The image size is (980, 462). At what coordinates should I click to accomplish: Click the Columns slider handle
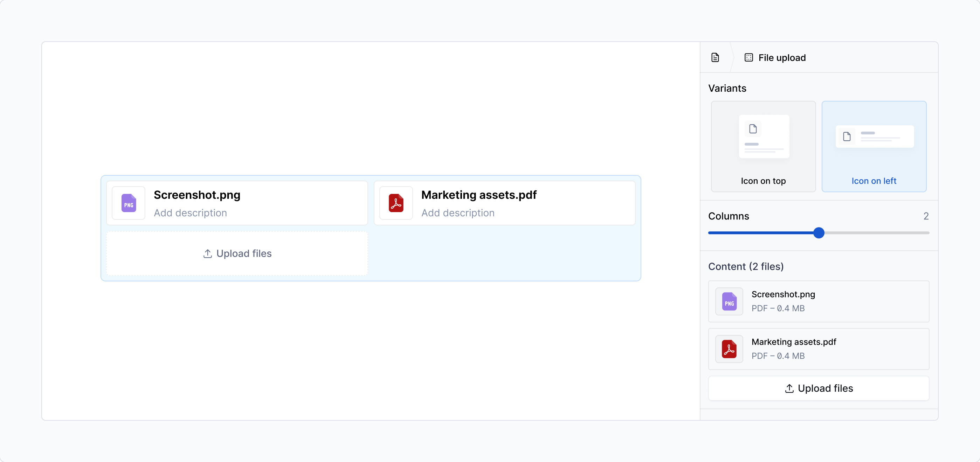click(819, 233)
